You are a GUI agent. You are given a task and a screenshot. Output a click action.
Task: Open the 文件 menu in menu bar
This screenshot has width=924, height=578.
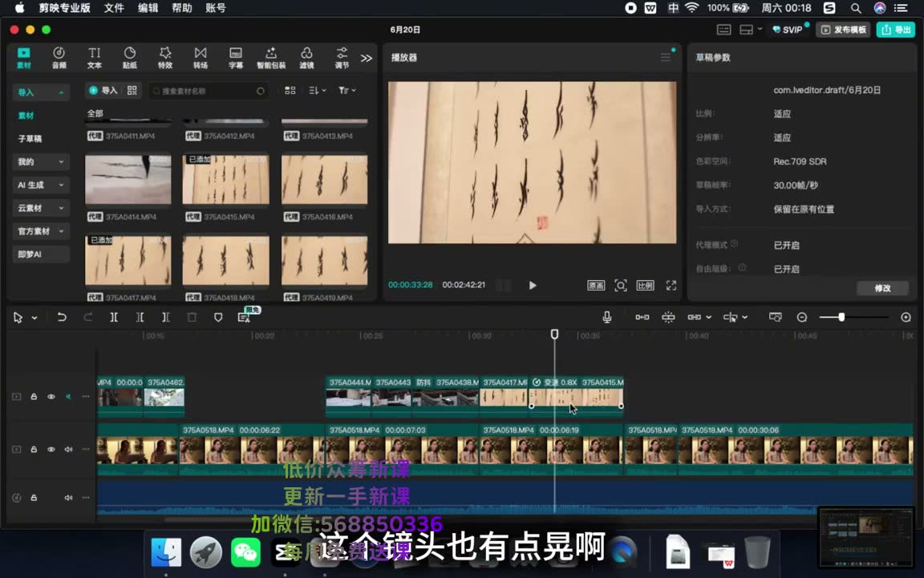(114, 8)
